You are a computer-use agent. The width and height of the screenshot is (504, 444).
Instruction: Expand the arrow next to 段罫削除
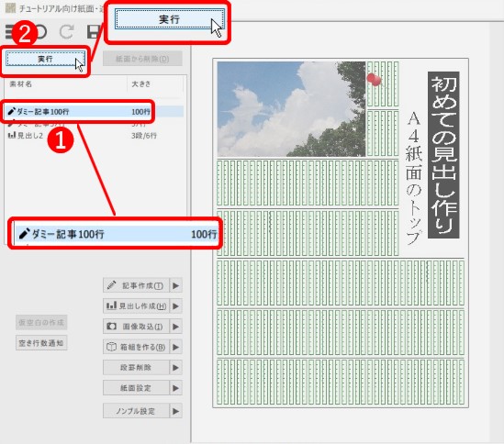coord(176,368)
